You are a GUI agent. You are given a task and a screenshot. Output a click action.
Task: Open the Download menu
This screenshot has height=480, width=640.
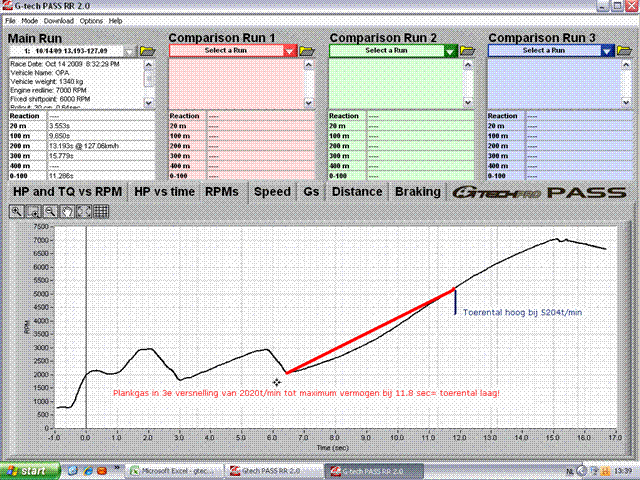[x=58, y=21]
